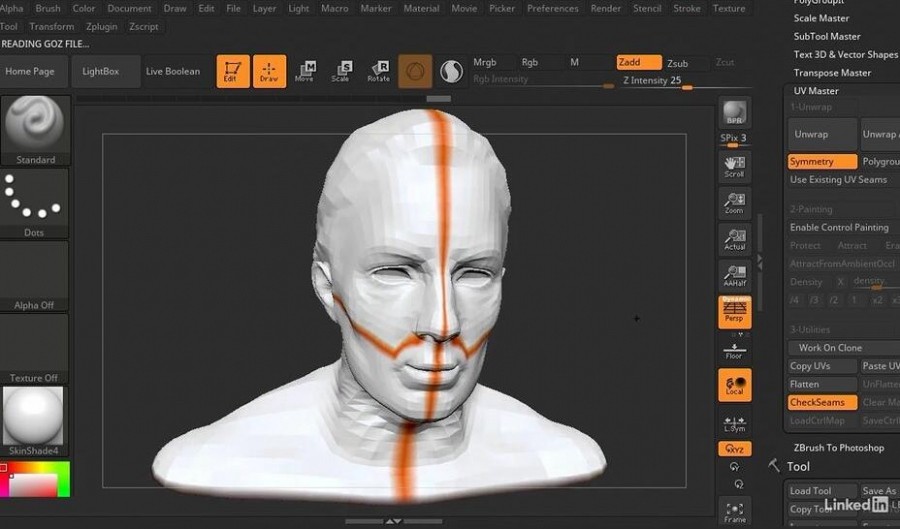
Task: Expand the Transpose Master section
Action: (x=832, y=73)
